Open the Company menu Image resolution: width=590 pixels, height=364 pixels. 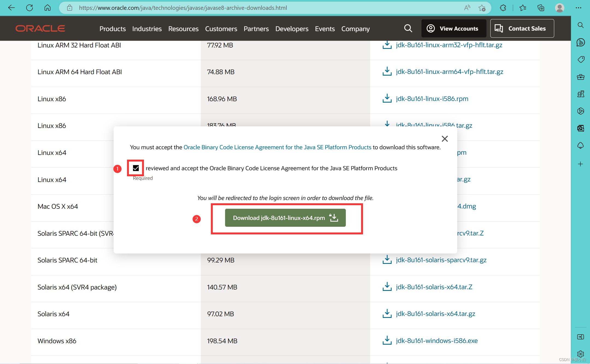(355, 29)
